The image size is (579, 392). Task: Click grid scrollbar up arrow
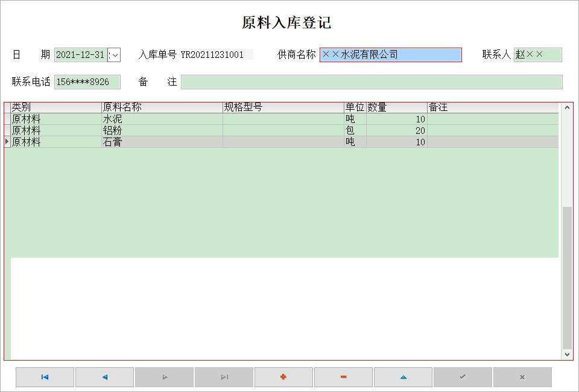[567, 108]
